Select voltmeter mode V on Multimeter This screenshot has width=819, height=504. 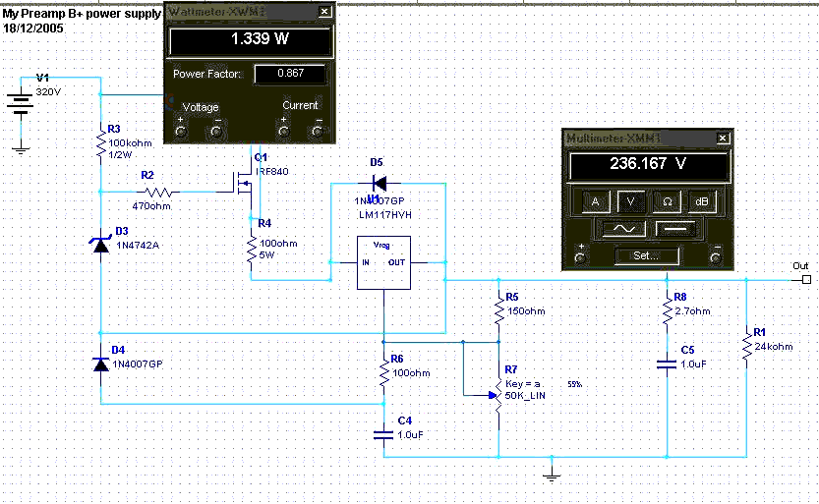(631, 201)
